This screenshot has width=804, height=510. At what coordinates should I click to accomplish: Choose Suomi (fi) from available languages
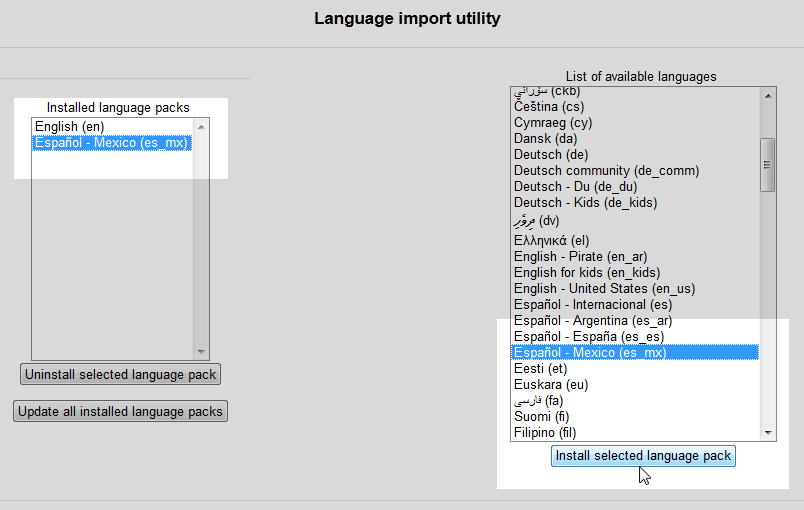pyautogui.click(x=542, y=417)
